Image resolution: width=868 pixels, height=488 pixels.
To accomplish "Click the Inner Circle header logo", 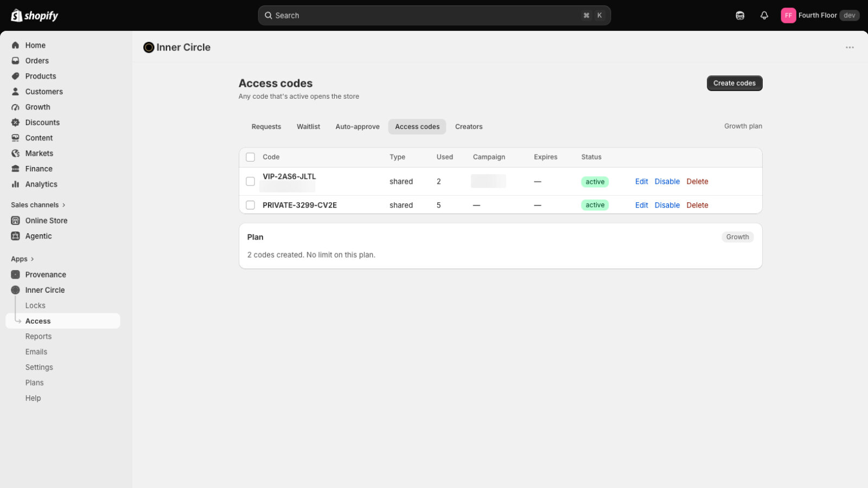I will point(149,48).
